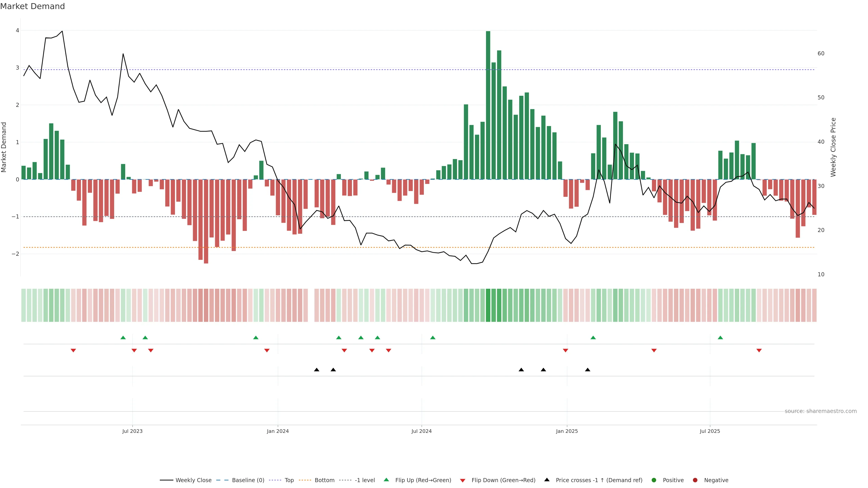Click the first green flip-up marker

pyautogui.click(x=123, y=338)
